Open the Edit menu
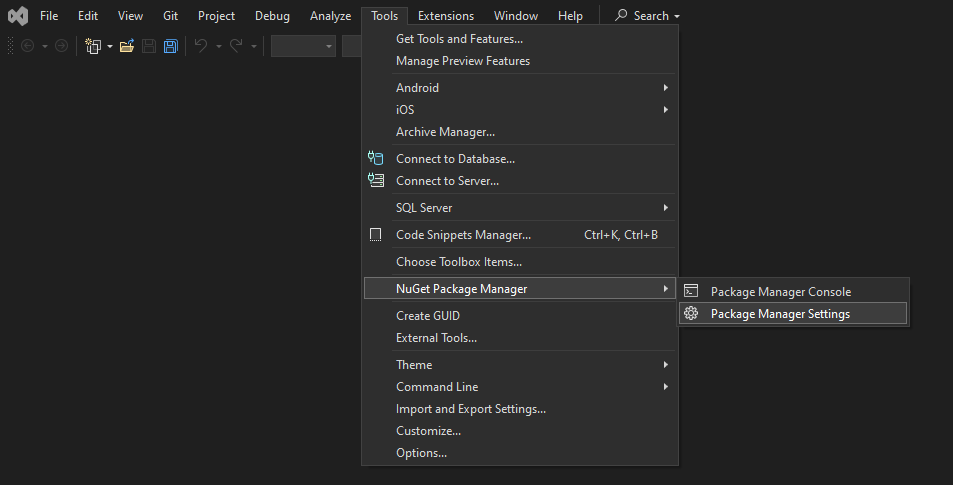The height and width of the screenshot is (485, 953). 88,16
